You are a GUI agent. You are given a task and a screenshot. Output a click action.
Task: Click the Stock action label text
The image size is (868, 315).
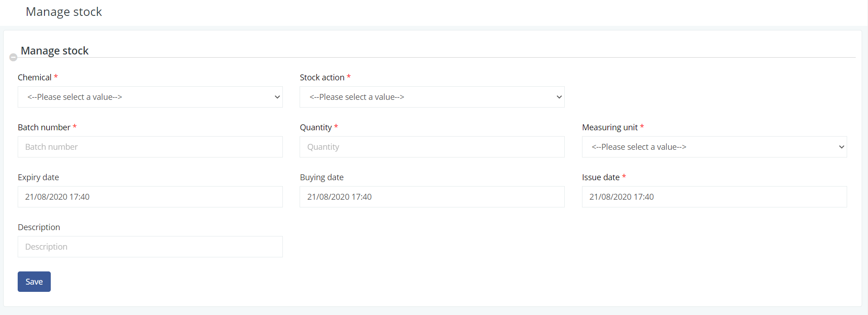322,78
